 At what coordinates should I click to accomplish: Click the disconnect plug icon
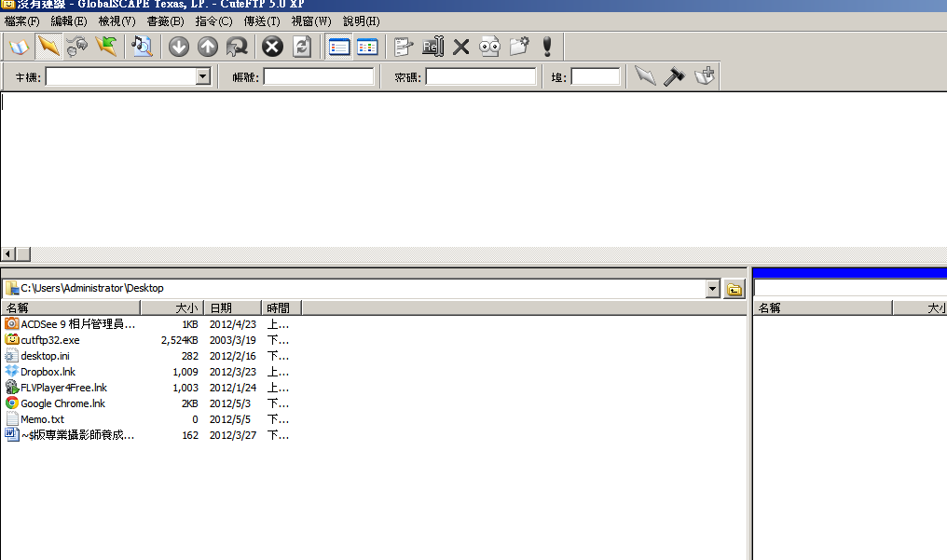tap(77, 47)
